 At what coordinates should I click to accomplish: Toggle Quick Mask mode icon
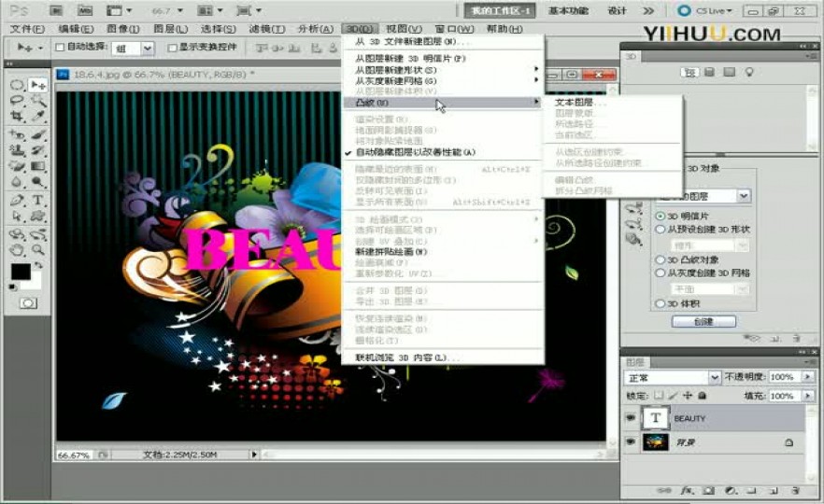pos(28,303)
